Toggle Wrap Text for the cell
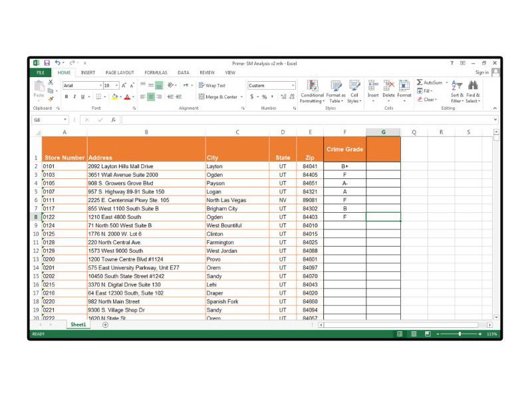Screen dimensions: 532x399 (x=212, y=85)
